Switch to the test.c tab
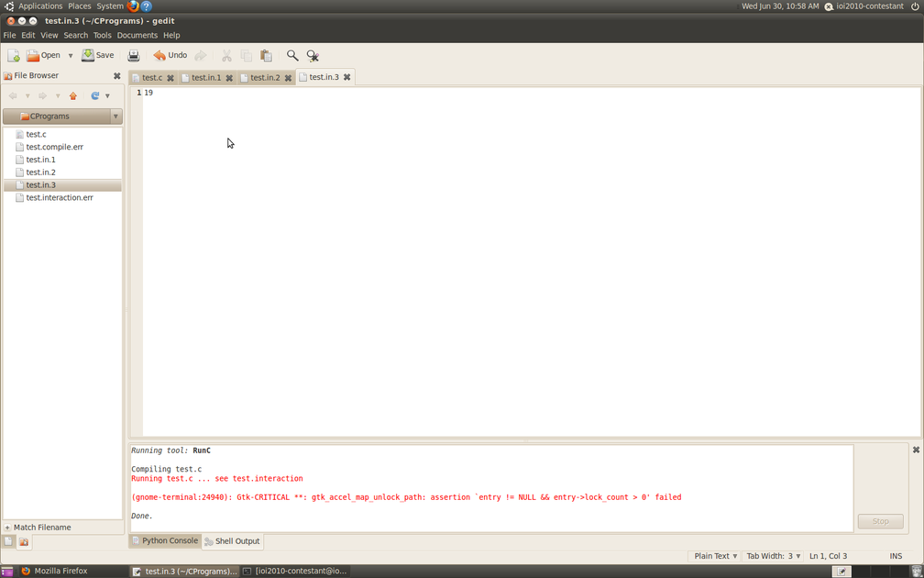Image resolution: width=924 pixels, height=578 pixels. (x=151, y=78)
